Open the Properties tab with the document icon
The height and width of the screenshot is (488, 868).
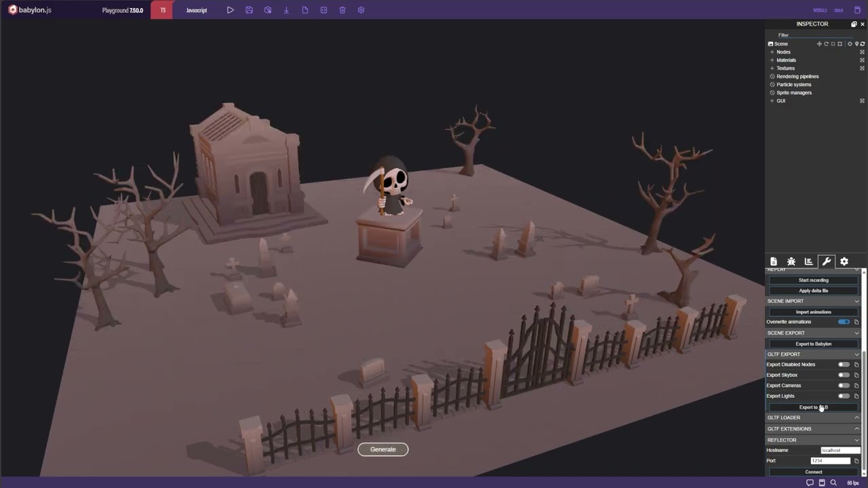pyautogui.click(x=774, y=262)
